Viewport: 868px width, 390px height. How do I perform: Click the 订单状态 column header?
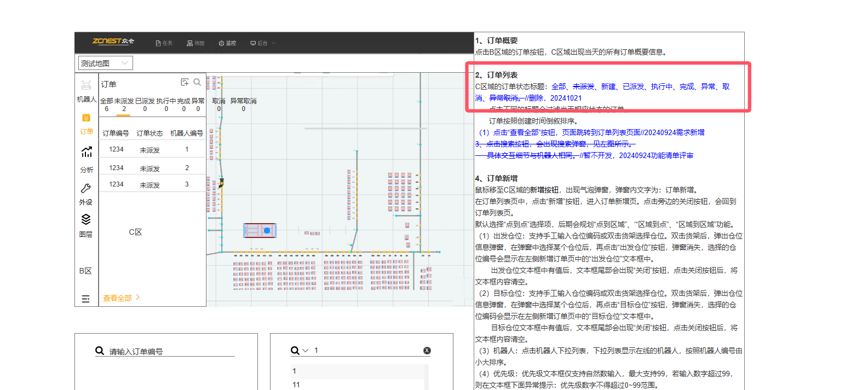click(150, 133)
